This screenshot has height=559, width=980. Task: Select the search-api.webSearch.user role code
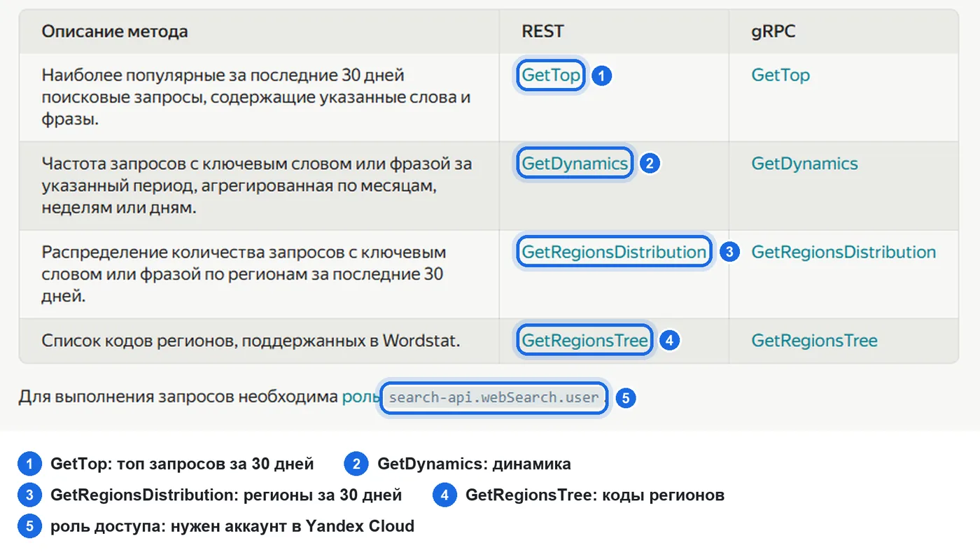pos(494,398)
